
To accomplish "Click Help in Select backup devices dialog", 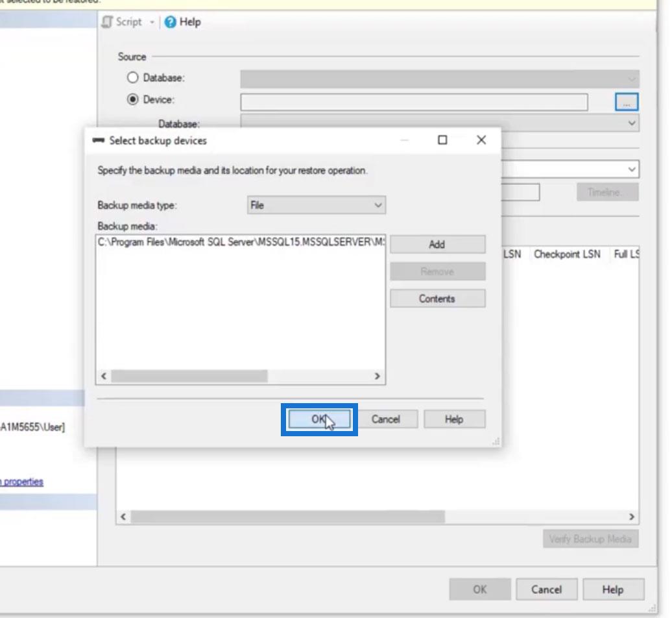I will tap(454, 419).
